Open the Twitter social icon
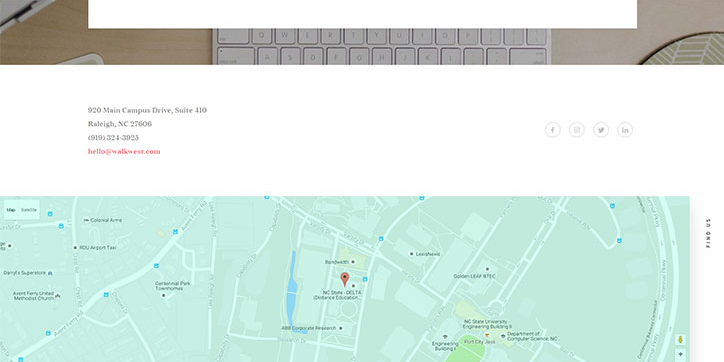This screenshot has height=362, width=724. tap(601, 130)
